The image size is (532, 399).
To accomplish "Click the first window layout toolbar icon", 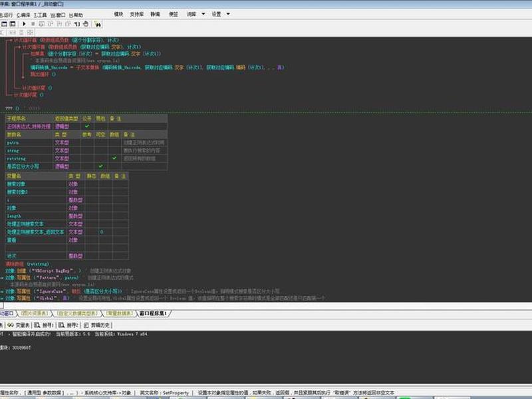I will [4, 24].
